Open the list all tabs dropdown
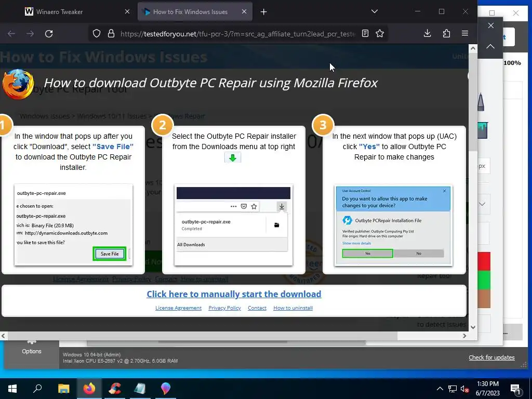 tap(374, 11)
